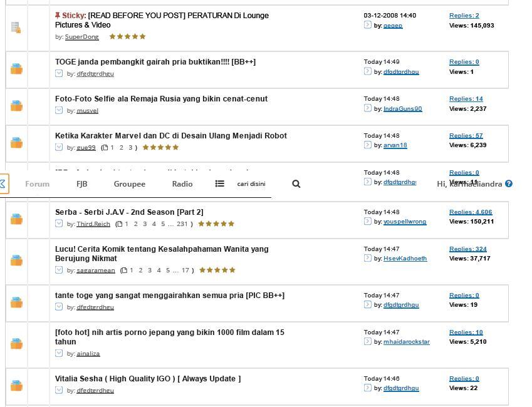Open the FJB menu item
Image resolution: width=532 pixels, height=407 pixels.
click(81, 184)
